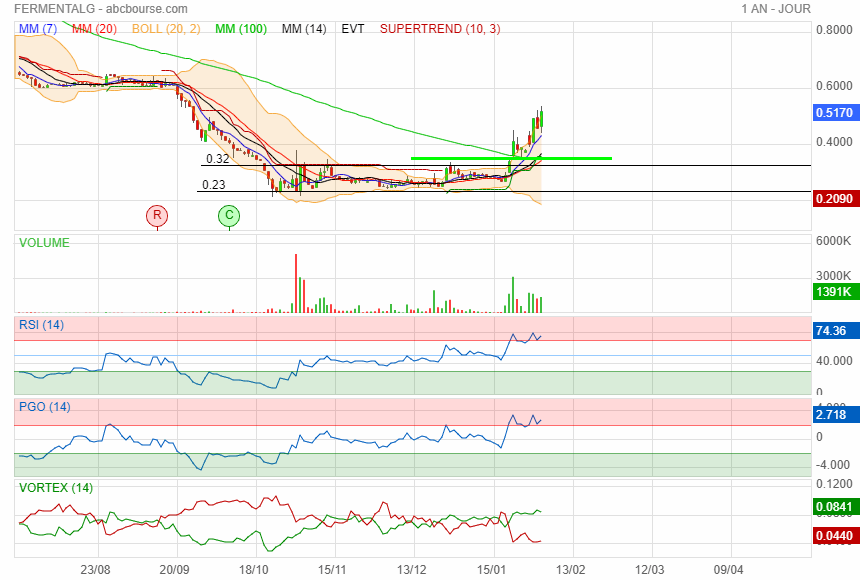Click the red R event marker
The image size is (860, 580).
[157, 215]
